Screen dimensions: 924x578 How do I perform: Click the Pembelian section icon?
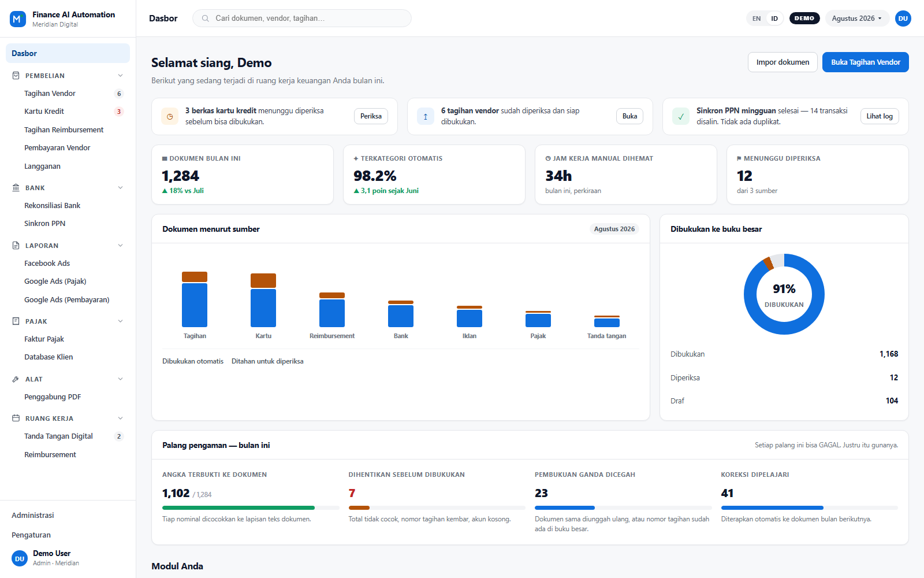16,76
